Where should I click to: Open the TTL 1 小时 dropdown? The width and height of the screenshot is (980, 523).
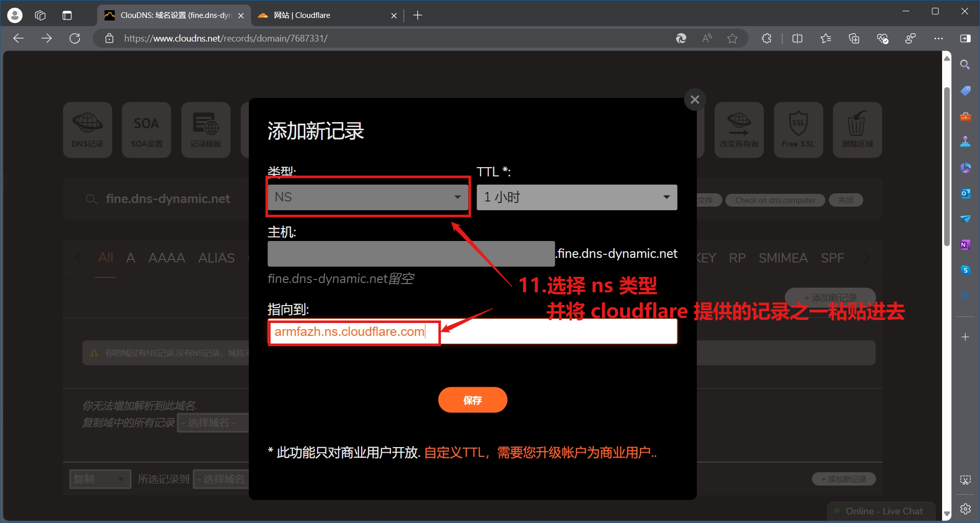tap(577, 197)
